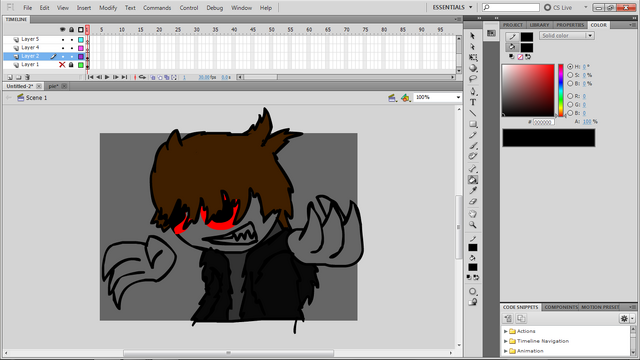Switch to the COMPONENTS tab
640x360 pixels.
[x=561, y=307]
